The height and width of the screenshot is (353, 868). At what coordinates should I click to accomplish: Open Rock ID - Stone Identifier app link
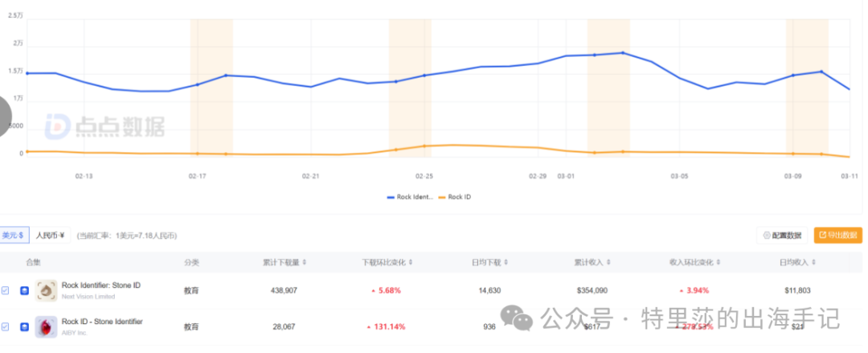[x=102, y=322]
